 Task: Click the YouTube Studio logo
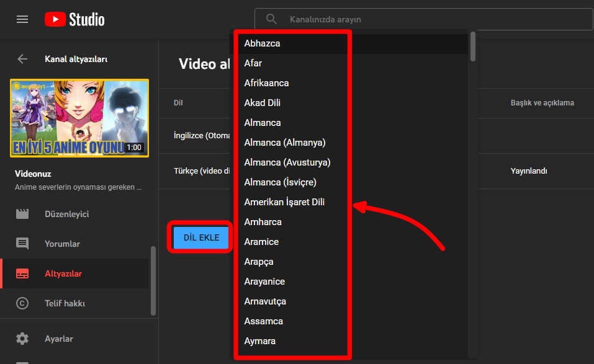click(74, 19)
